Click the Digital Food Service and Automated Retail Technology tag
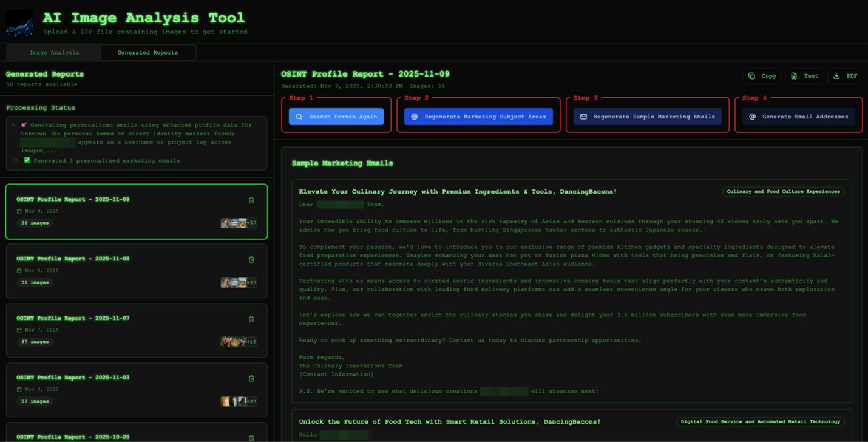Viewport: 868px width, 442px height. [760, 421]
